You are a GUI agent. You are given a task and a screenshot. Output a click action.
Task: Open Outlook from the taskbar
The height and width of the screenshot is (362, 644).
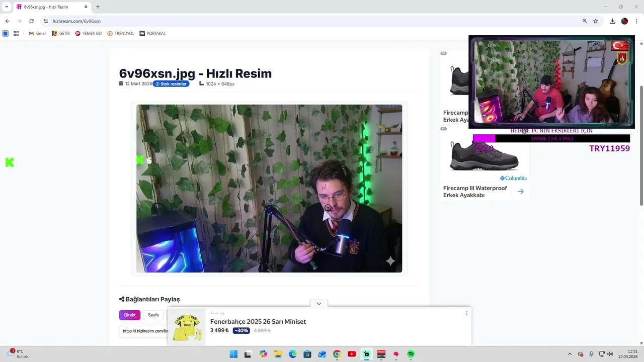322,354
